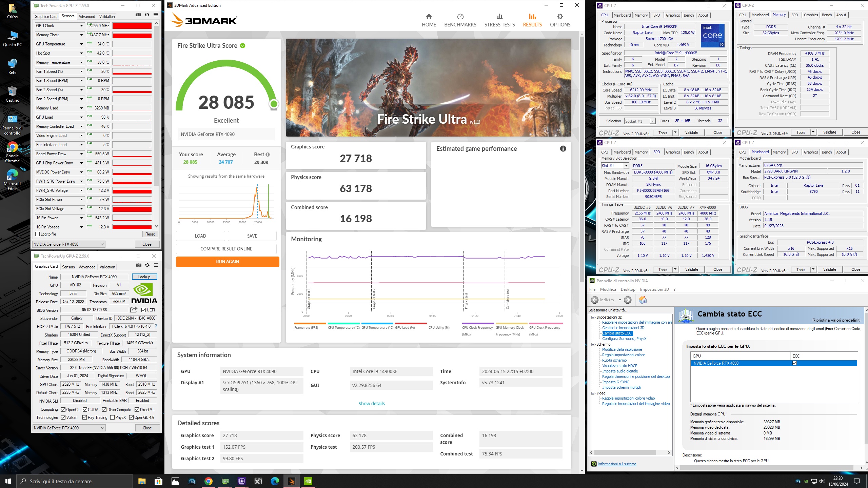Click the Lookup button in GPU-Z
The height and width of the screenshot is (488, 868).
[x=144, y=277]
